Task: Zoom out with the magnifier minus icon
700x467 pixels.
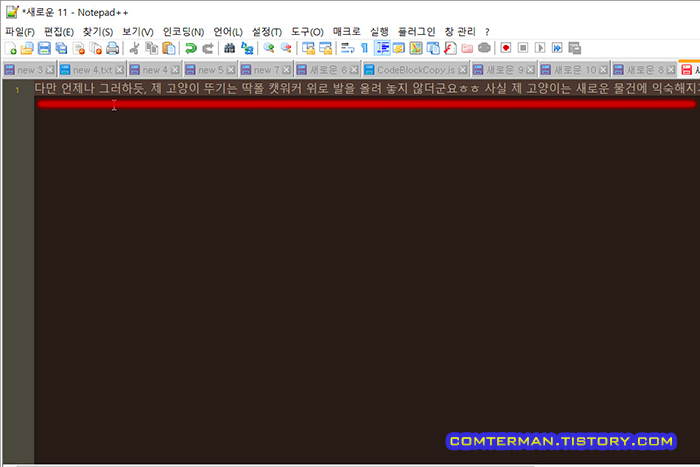Action: click(286, 48)
